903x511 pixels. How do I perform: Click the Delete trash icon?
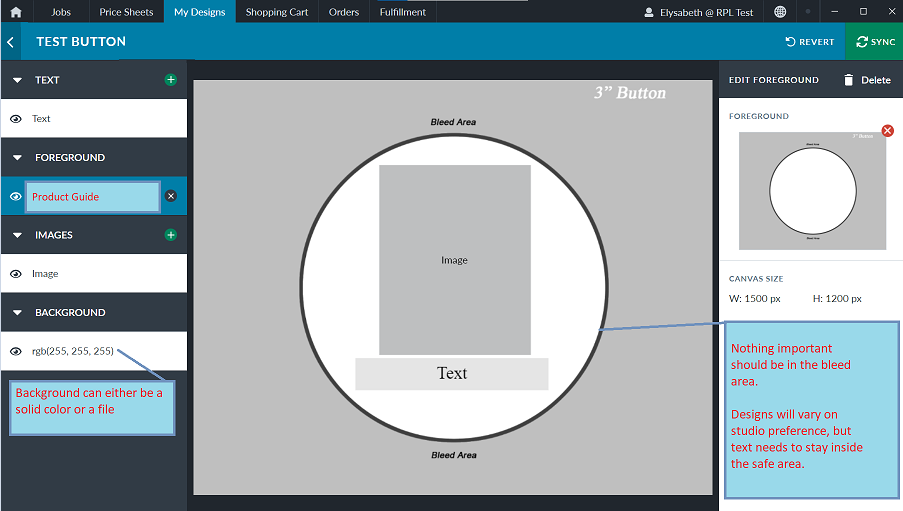(849, 80)
